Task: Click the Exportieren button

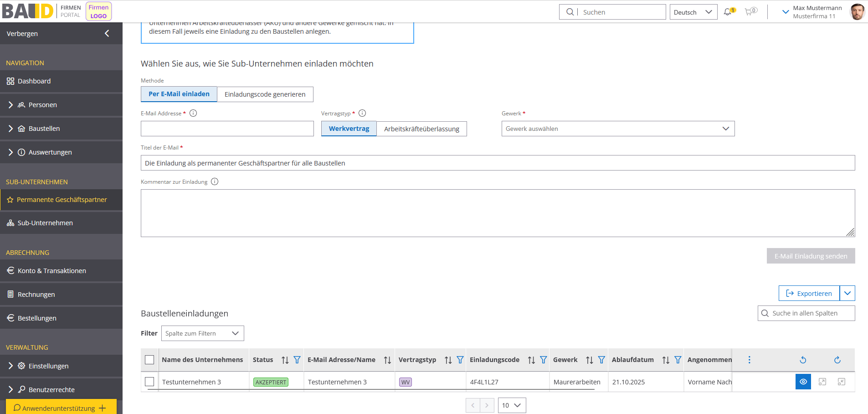Action: click(x=809, y=293)
